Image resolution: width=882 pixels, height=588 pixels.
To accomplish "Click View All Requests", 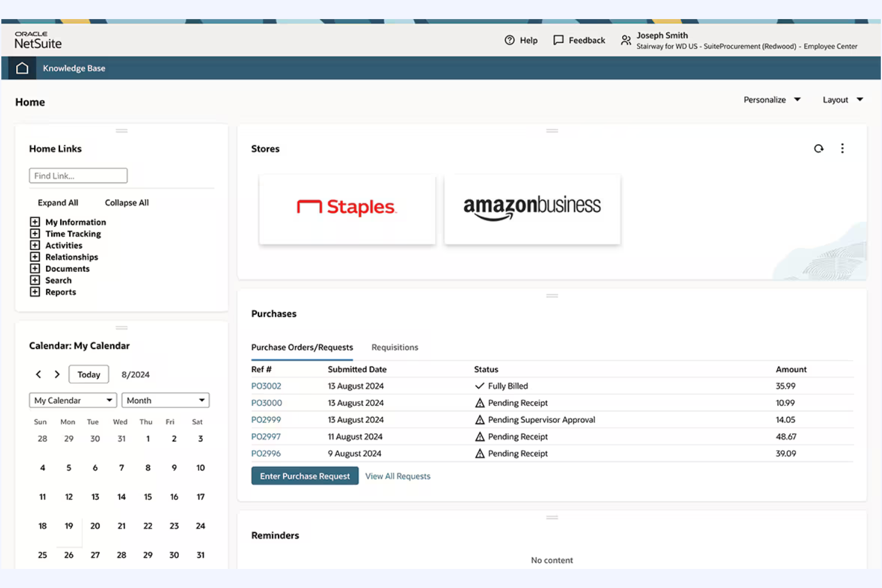I will coord(397,476).
